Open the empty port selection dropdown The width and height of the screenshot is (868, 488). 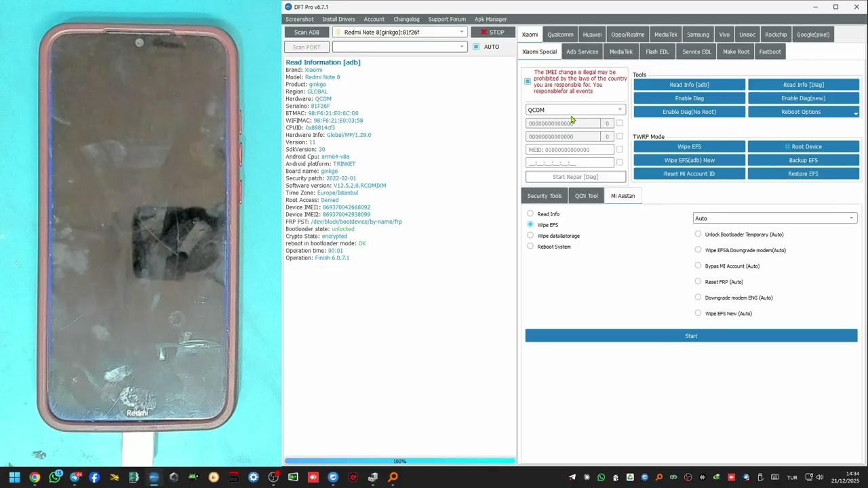click(x=400, y=47)
